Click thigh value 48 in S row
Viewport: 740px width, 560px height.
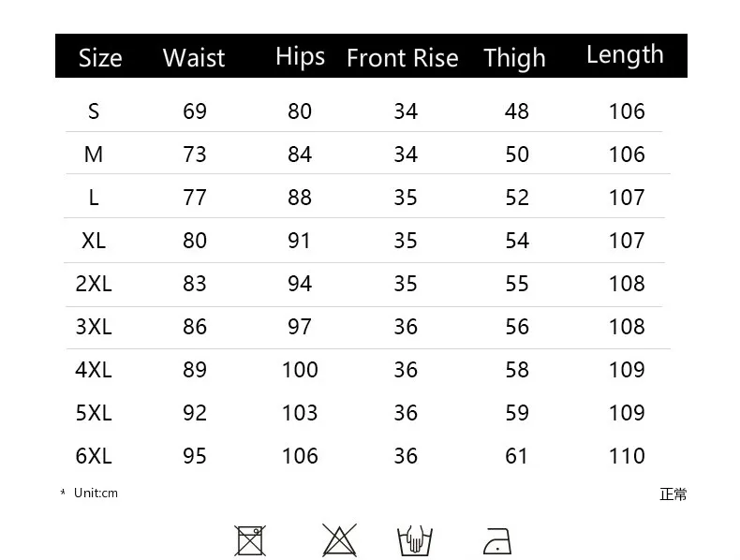[x=517, y=111]
